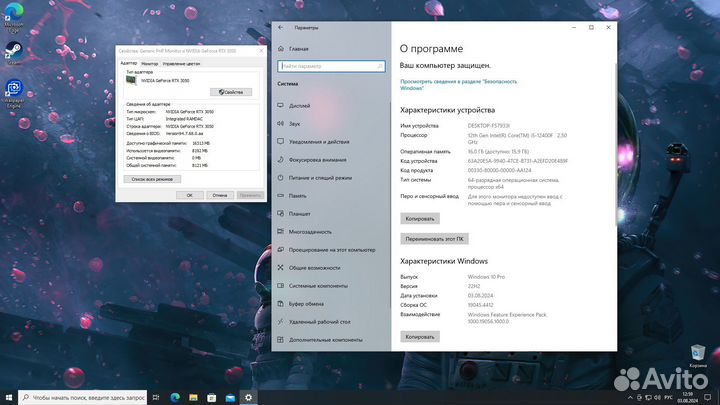
Task: Select the processor value 12th Gen Intel Core
Action: [517, 139]
